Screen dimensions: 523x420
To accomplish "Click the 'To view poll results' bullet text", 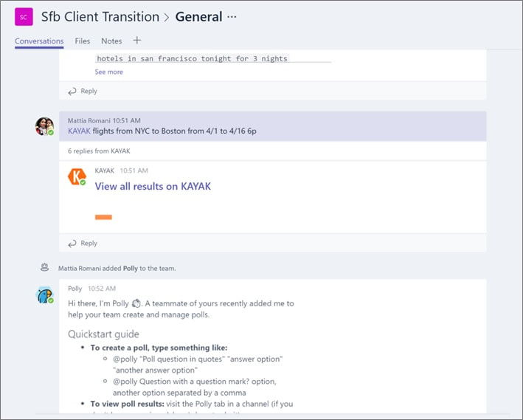I will pyautogui.click(x=192, y=404).
